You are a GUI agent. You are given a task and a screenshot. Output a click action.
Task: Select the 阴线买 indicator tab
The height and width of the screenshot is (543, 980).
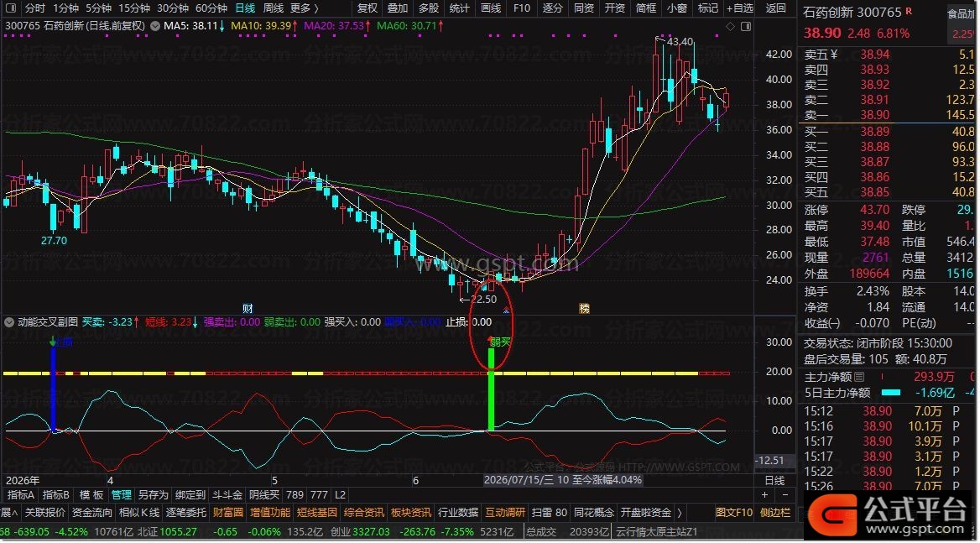click(x=264, y=495)
